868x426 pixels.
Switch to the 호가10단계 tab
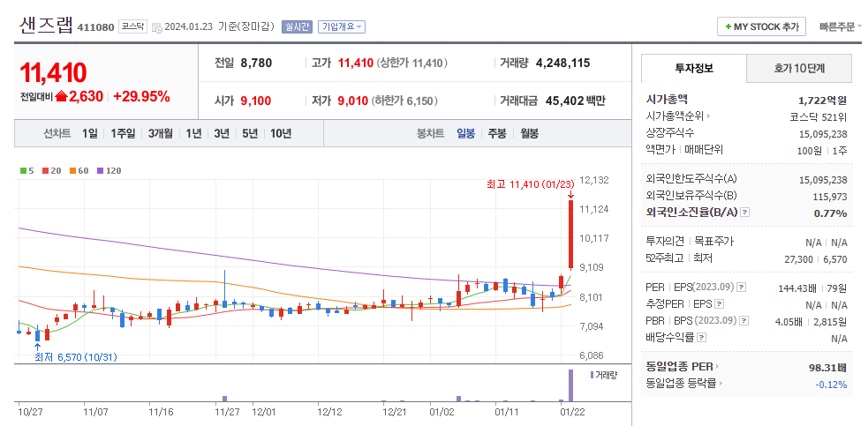tap(799, 69)
